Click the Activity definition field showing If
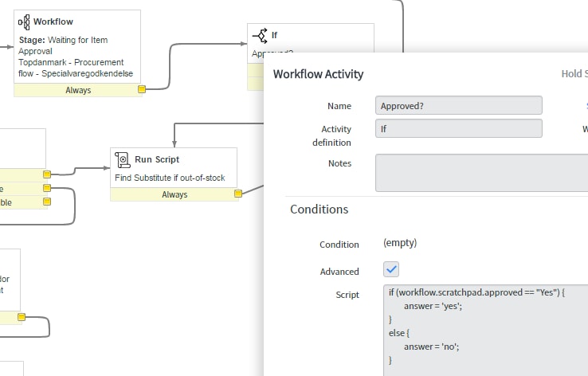Viewport: 588px width, 376px height. [x=459, y=128]
